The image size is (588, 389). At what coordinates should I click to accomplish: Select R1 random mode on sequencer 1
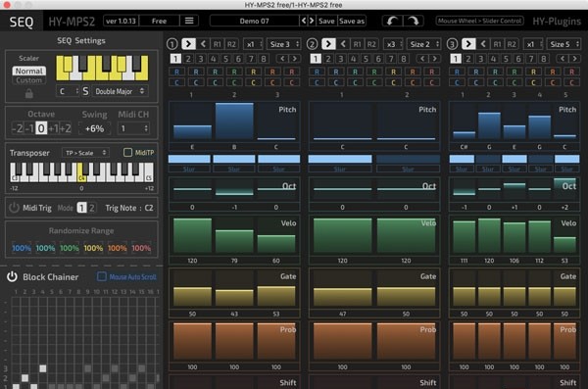[x=218, y=44]
